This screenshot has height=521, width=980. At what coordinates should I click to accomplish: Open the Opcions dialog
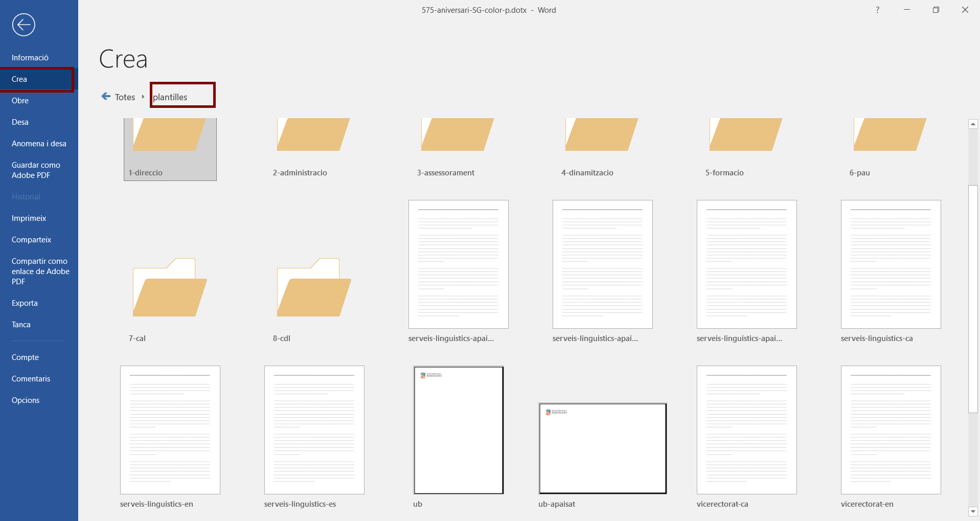click(x=26, y=400)
